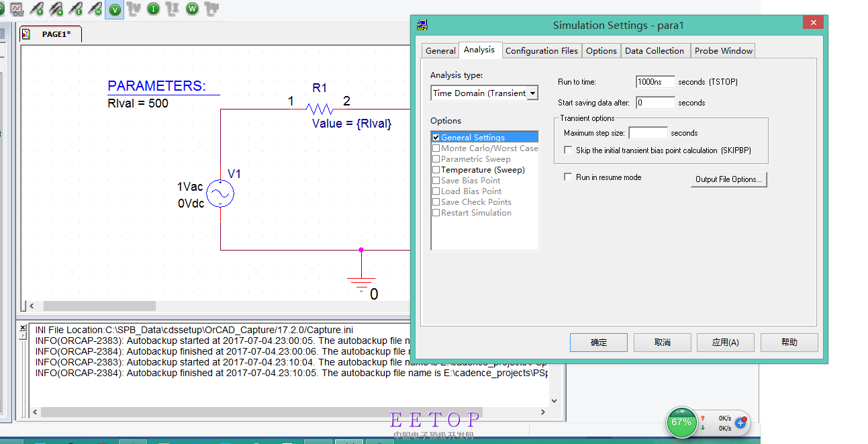Click the INI File Location log line
This screenshot has width=868, height=444.
coord(195,330)
